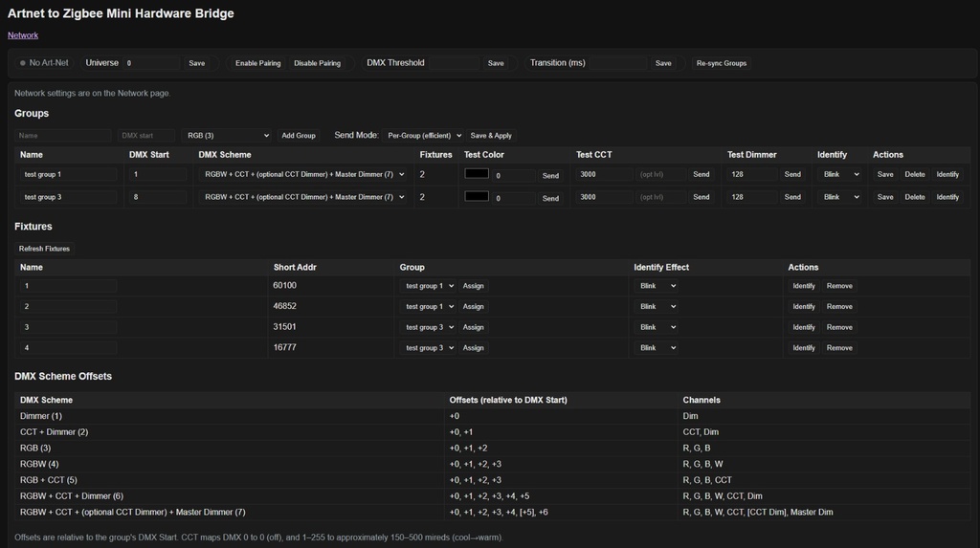
Task: Open the Group dropdown for fixture 60100
Action: pyautogui.click(x=427, y=286)
